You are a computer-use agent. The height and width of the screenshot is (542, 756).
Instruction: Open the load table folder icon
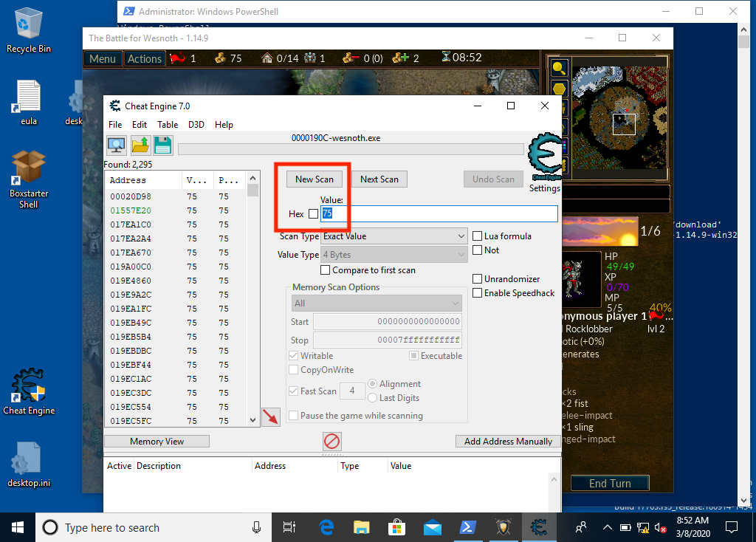[140, 145]
